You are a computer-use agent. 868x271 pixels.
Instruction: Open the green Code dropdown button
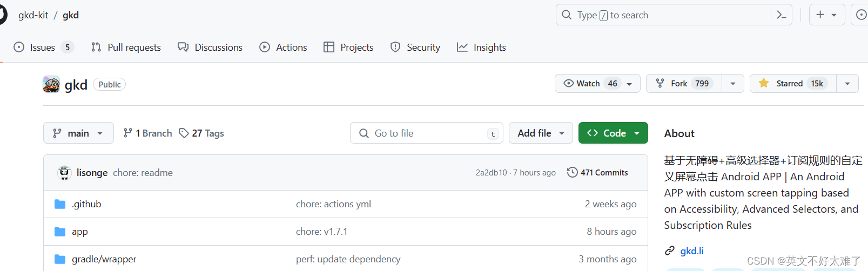613,133
